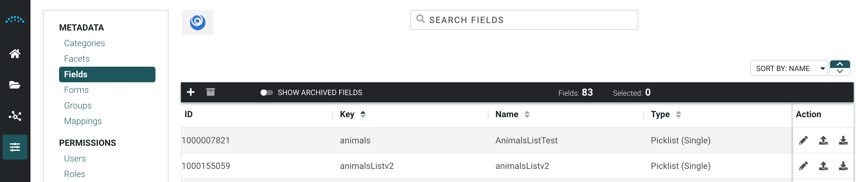Open the Sort By Name dropdown

pyautogui.click(x=789, y=69)
